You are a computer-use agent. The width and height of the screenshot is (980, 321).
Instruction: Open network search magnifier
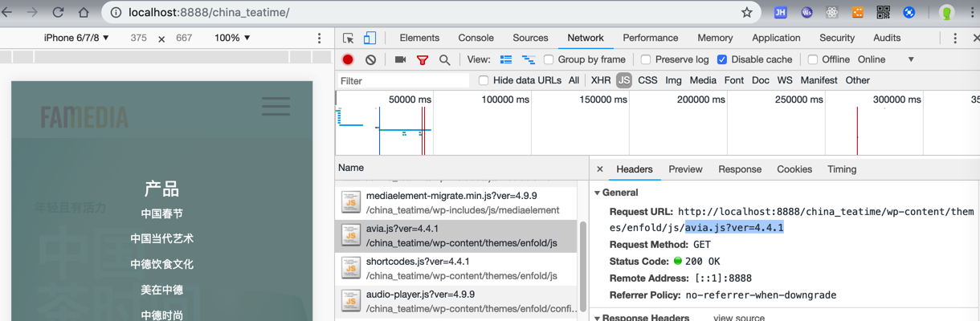444,59
